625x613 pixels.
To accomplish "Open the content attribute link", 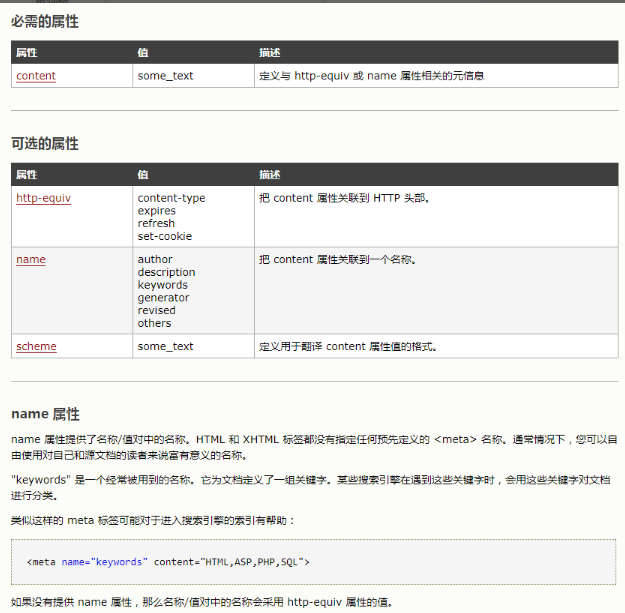I will 36,76.
